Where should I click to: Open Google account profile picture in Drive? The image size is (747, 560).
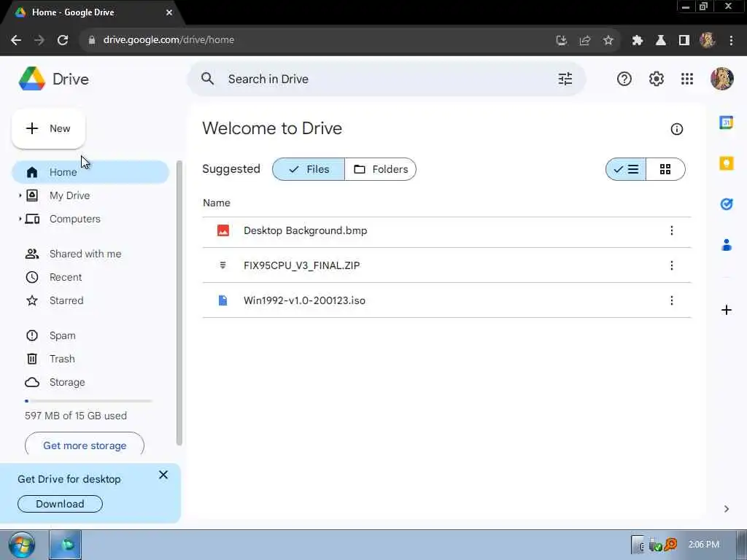click(x=721, y=79)
